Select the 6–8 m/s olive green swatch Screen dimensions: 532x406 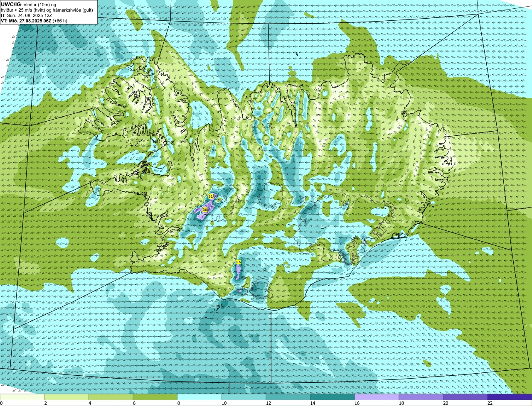[x=155, y=397]
